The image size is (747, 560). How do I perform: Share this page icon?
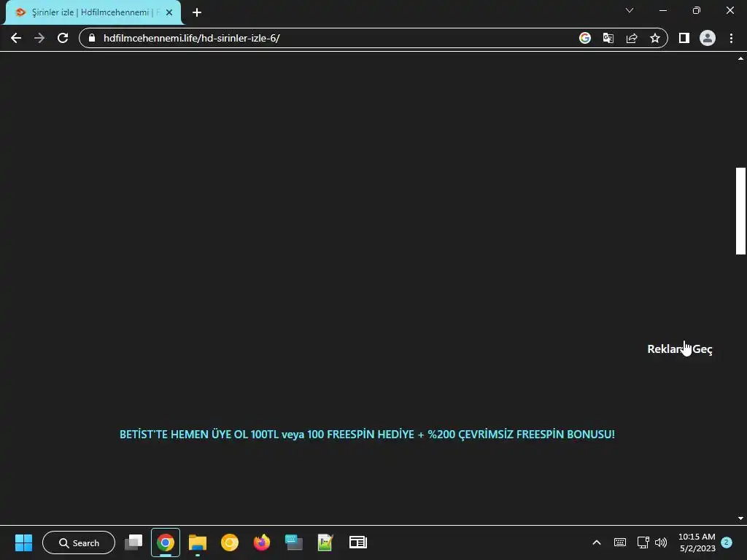point(632,38)
